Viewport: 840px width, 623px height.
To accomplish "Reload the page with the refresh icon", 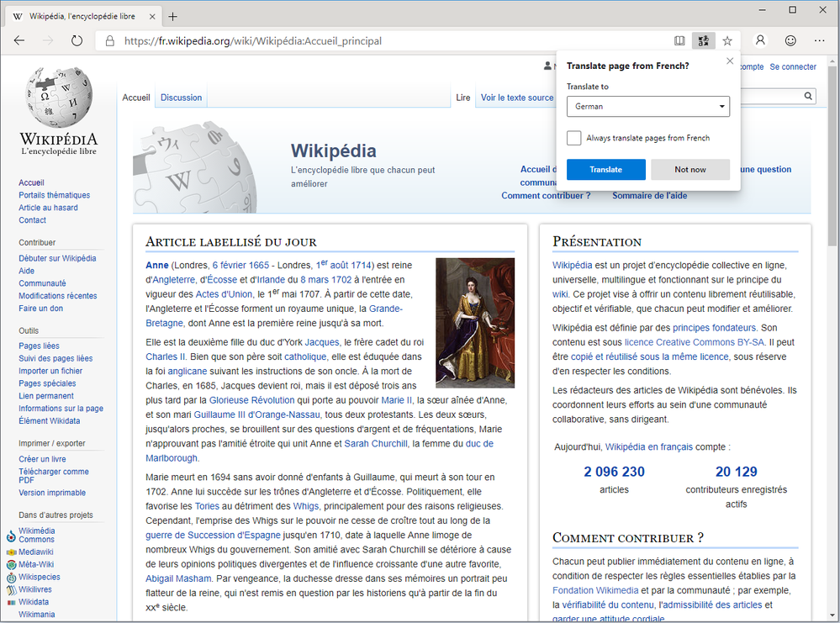I will [77, 40].
